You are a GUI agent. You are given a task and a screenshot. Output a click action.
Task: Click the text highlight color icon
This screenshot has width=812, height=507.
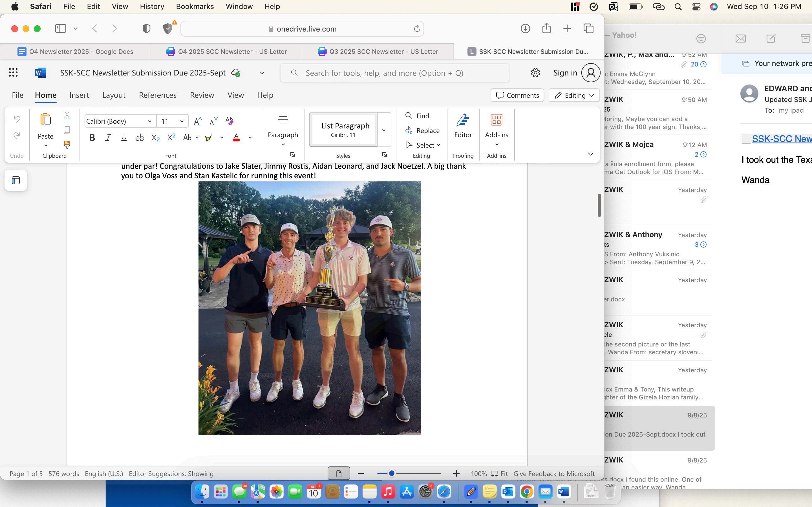point(208,137)
